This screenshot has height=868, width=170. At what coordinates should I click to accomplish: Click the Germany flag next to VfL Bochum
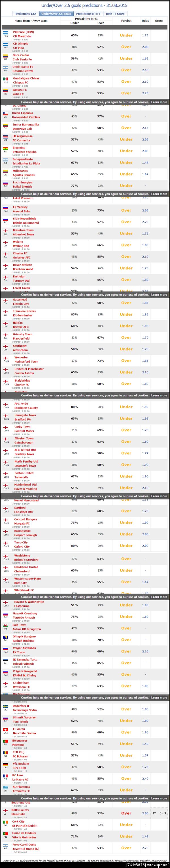pyautogui.click(x=5, y=765)
